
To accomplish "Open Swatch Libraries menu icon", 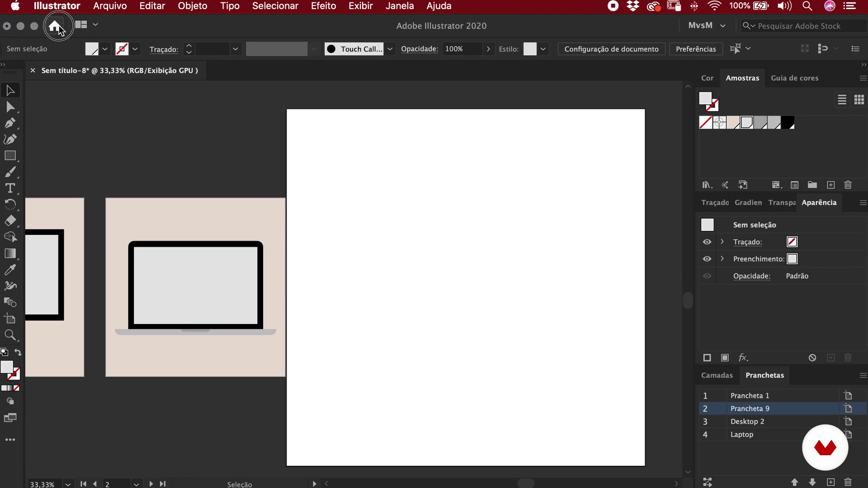I will [707, 185].
